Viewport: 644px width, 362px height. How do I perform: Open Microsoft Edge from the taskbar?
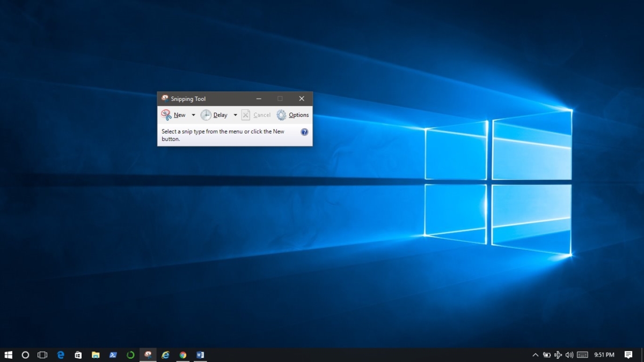[60, 354]
